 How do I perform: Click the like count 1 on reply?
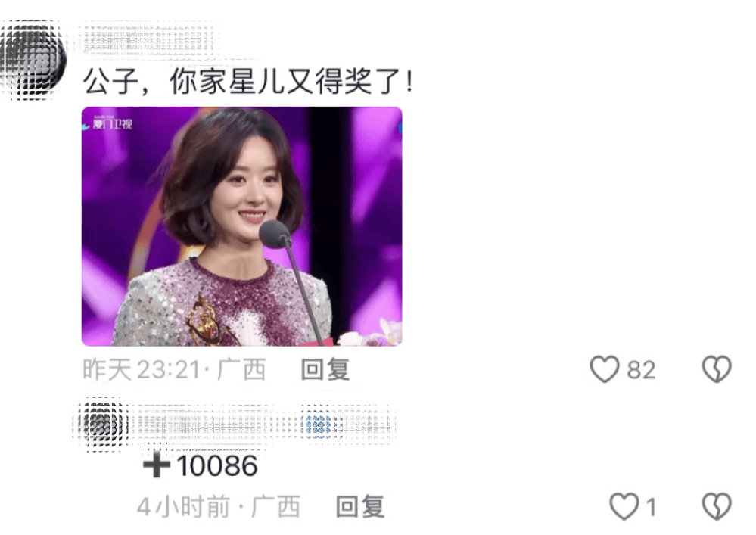point(651,507)
